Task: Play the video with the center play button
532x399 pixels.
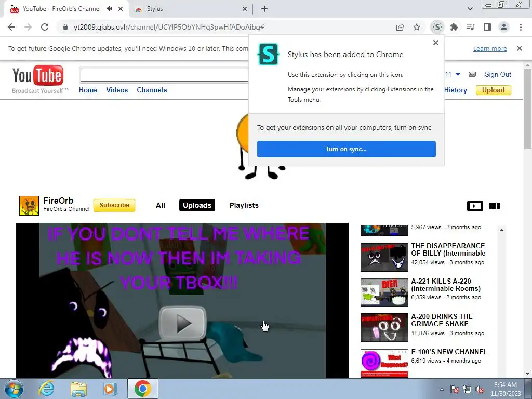Action: tap(182, 323)
